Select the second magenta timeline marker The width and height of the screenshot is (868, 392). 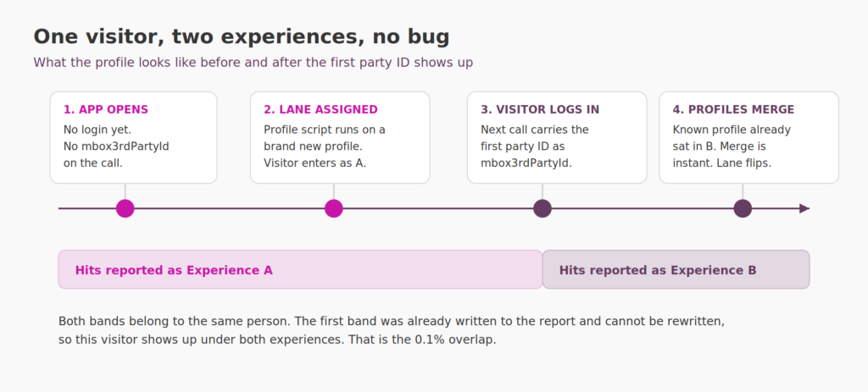pos(334,208)
